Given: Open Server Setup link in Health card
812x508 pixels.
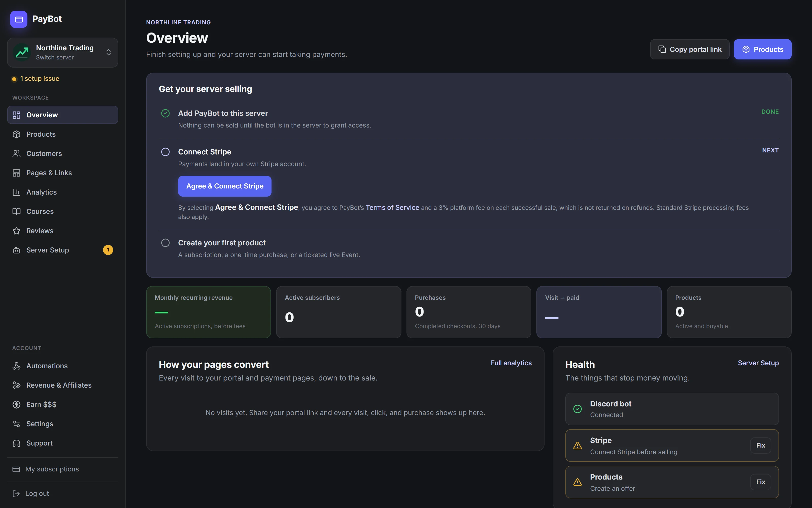Looking at the screenshot, I should tap(758, 363).
